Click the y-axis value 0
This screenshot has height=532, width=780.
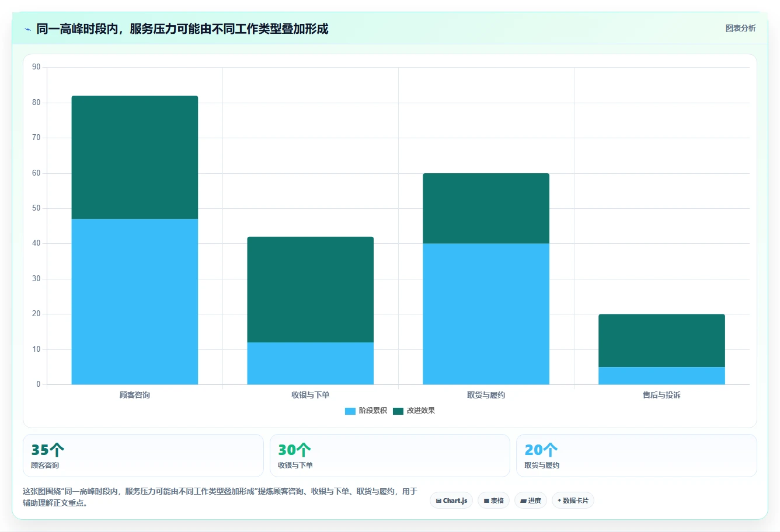click(39, 384)
